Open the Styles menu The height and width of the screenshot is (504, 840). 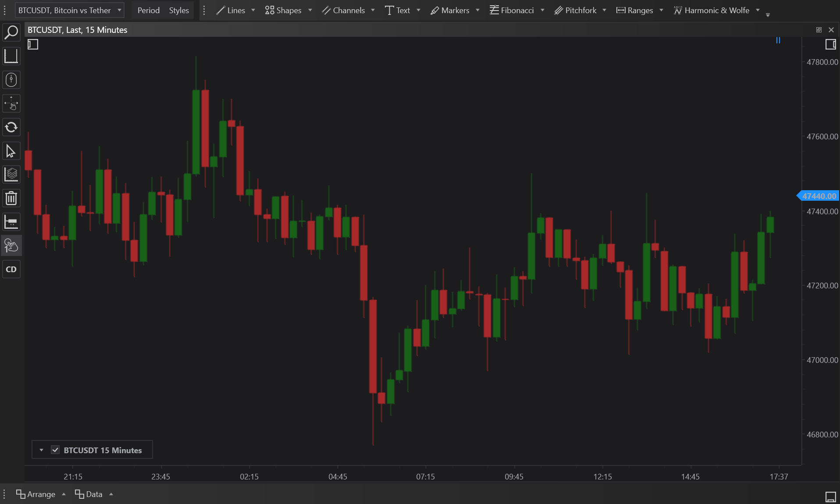pos(179,10)
